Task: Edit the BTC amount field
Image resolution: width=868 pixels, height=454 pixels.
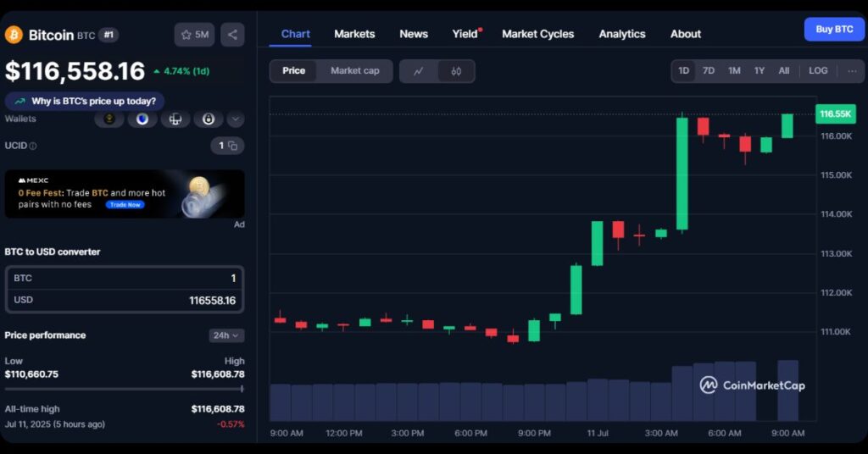Action: point(125,278)
